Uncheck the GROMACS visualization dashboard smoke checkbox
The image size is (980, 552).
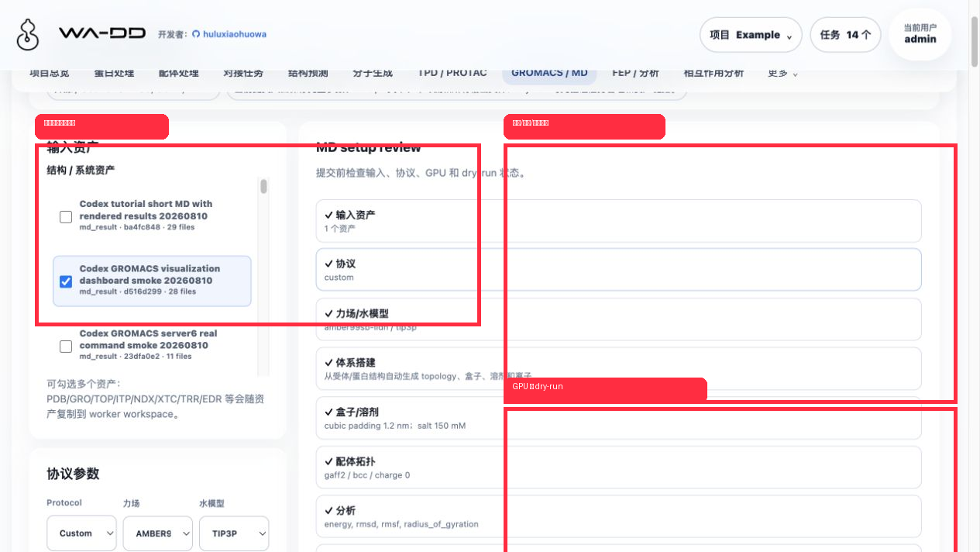pos(66,281)
